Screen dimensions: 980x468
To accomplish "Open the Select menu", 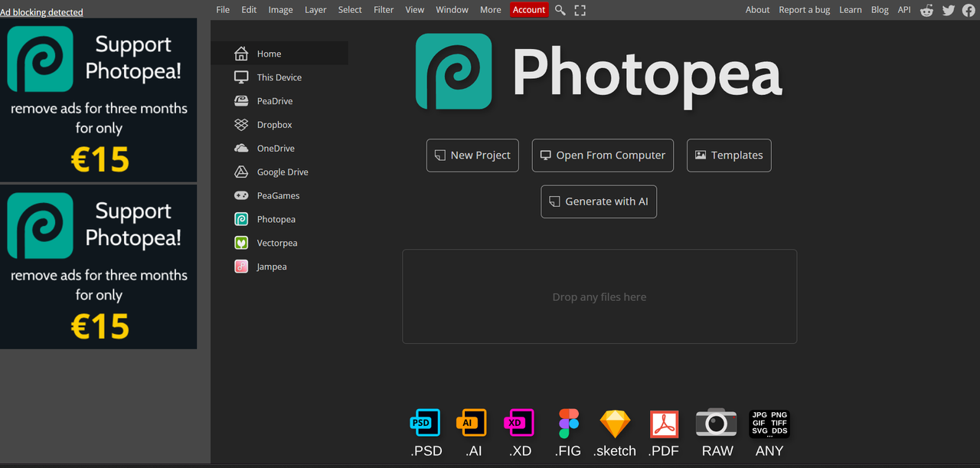I will (x=350, y=10).
